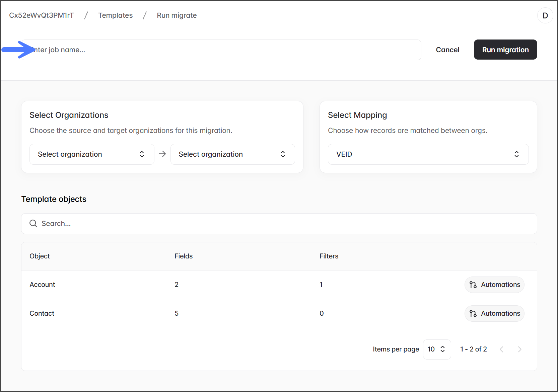Expand the VEID mapping dropdown
This screenshot has width=558, height=392.
(x=428, y=154)
